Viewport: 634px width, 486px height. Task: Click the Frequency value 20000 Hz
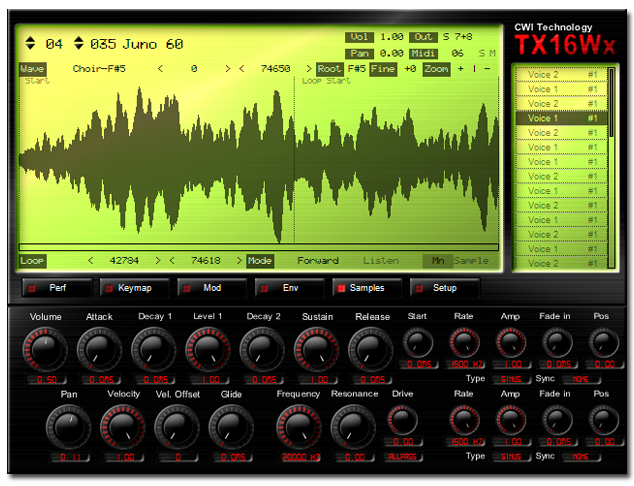pos(300,457)
